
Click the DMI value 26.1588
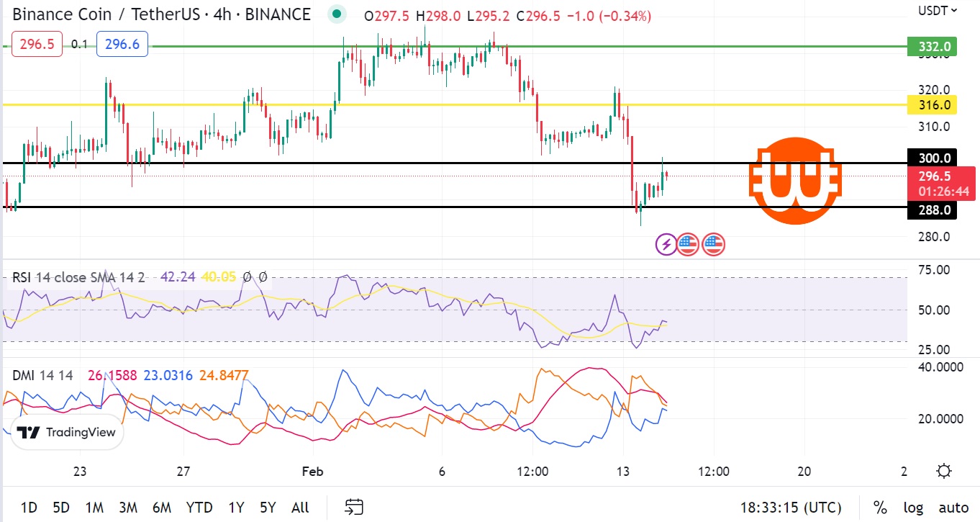[x=113, y=375]
